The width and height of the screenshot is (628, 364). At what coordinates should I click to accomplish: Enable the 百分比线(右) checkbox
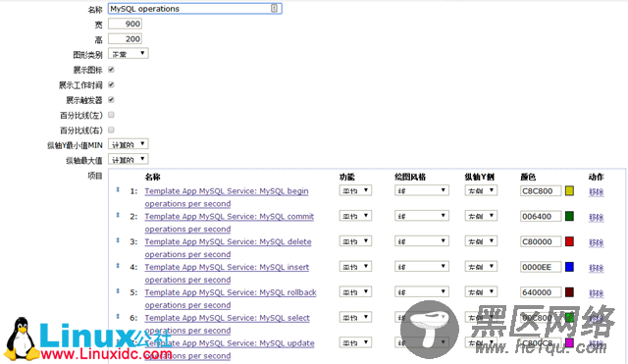coord(111,130)
